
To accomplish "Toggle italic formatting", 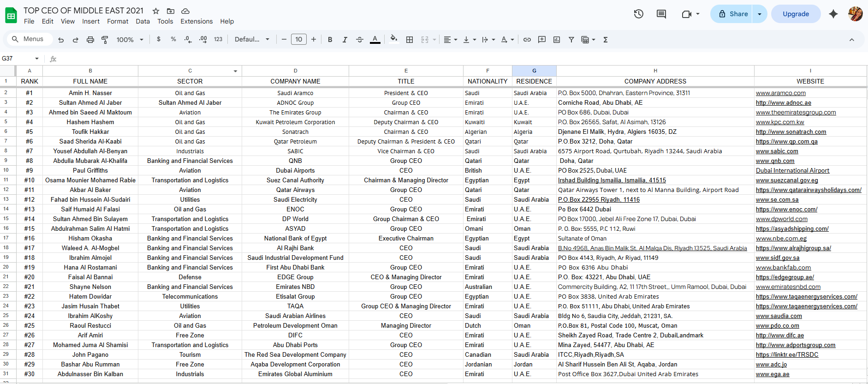I will pos(345,40).
